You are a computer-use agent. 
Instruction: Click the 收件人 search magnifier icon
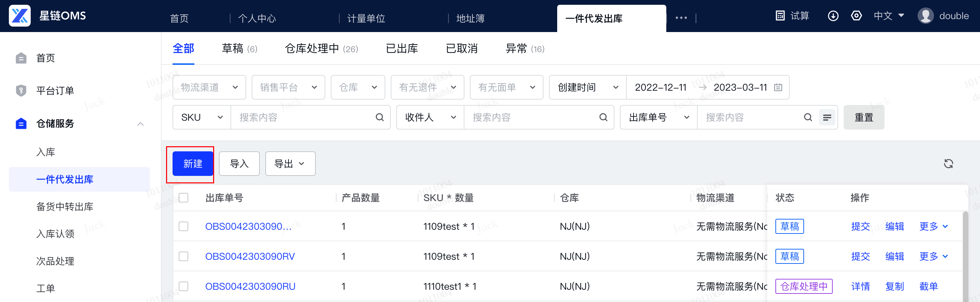click(603, 117)
